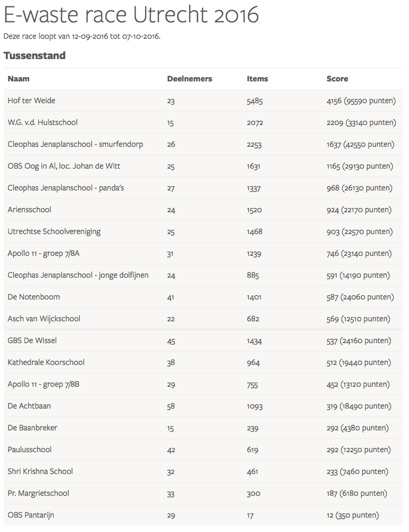
Task: Select the 'Ariensschool' name cell
Action: coord(29,210)
